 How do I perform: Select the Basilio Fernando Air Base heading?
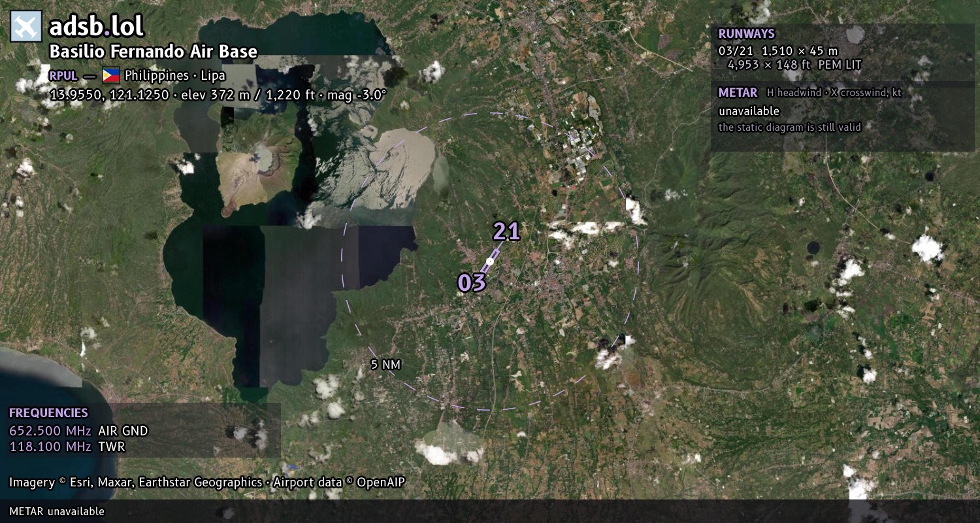(154, 52)
